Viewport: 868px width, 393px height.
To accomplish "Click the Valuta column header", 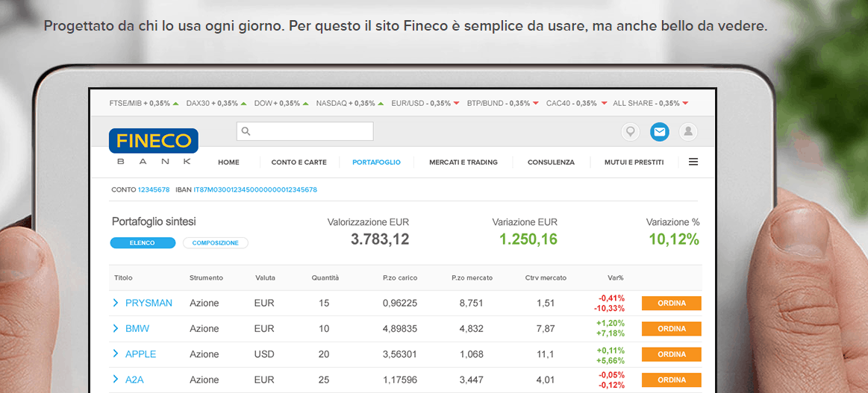I will pos(265,277).
